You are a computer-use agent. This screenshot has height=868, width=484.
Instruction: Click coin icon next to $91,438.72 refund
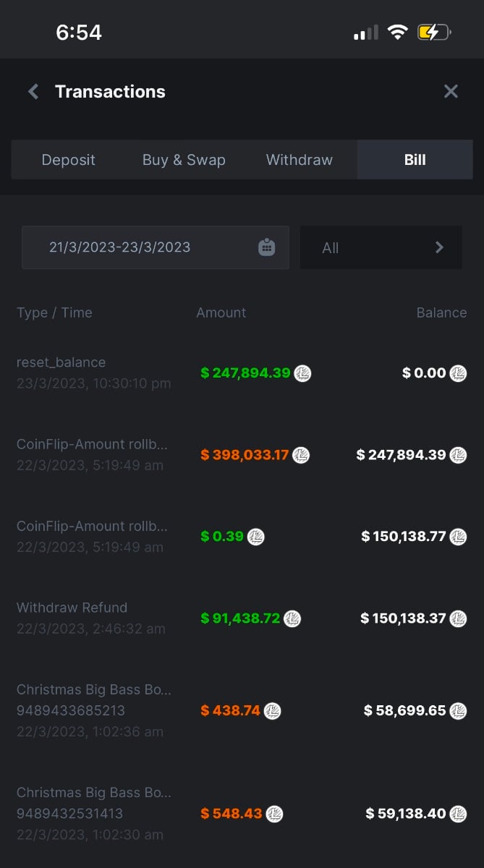coord(292,618)
